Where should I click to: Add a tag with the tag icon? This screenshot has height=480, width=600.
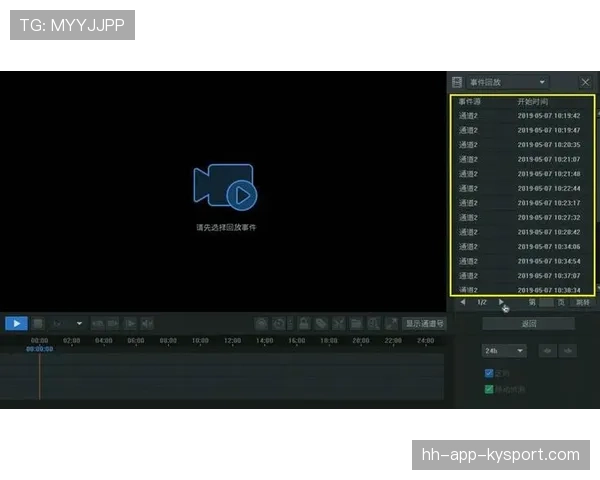[x=321, y=324]
